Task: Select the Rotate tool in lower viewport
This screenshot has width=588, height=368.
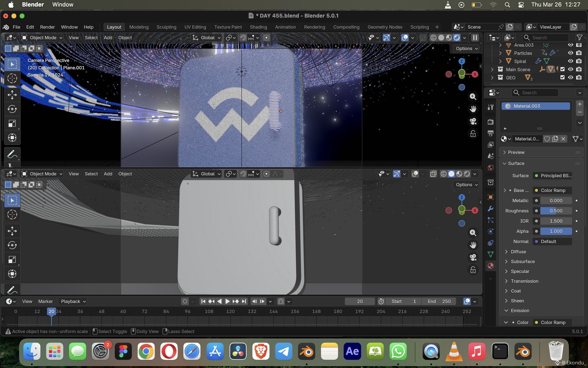Action: point(12,245)
